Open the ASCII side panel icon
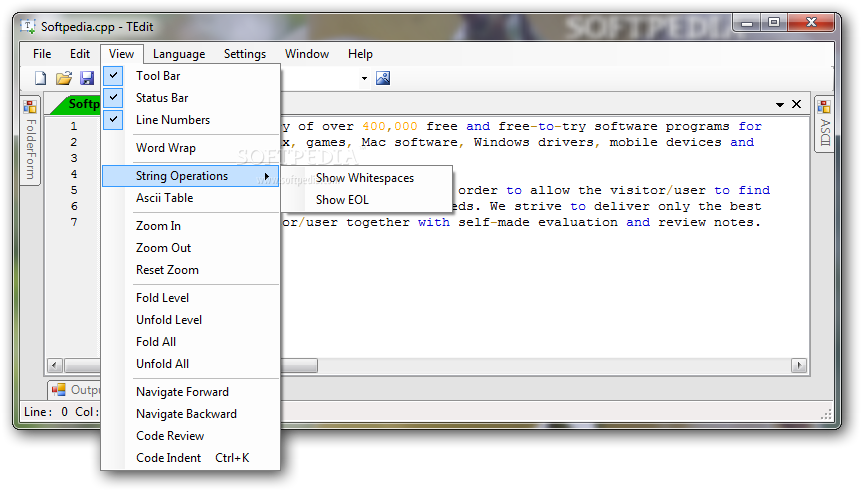The height and width of the screenshot is (491, 862). click(x=824, y=107)
